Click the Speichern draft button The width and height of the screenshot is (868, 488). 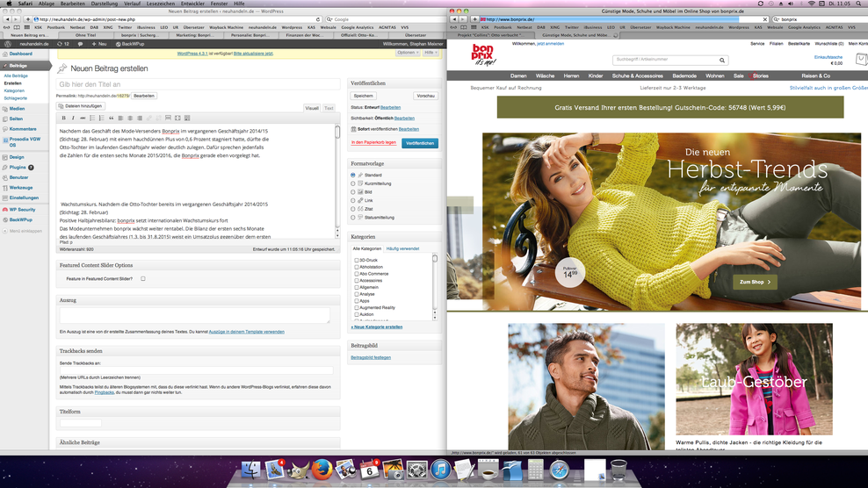coord(363,96)
